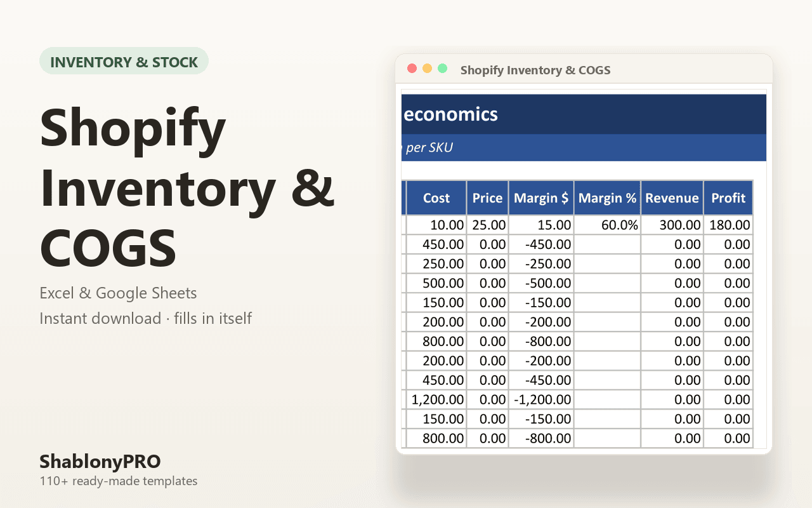Click the profit cell 180.00
This screenshot has width=812, height=508.
point(728,225)
